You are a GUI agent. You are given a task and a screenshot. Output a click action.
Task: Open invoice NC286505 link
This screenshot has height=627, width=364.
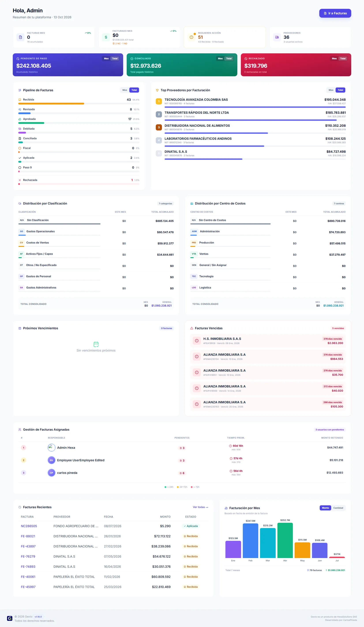(x=29, y=526)
